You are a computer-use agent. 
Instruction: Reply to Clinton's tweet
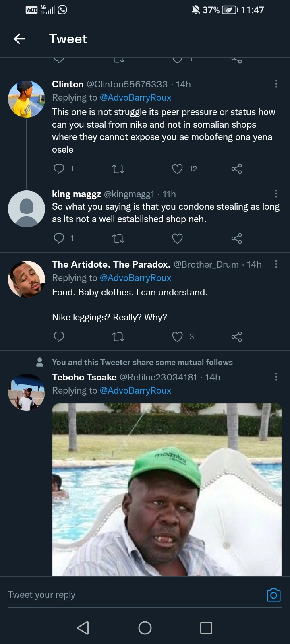point(59,169)
